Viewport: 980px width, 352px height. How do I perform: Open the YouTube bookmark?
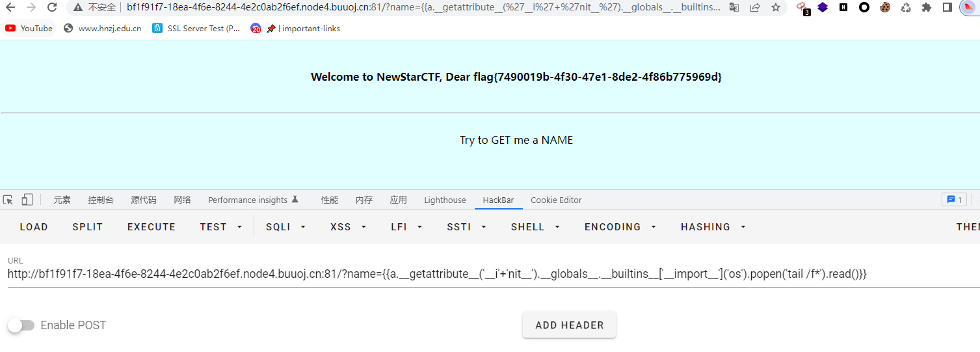pos(29,29)
